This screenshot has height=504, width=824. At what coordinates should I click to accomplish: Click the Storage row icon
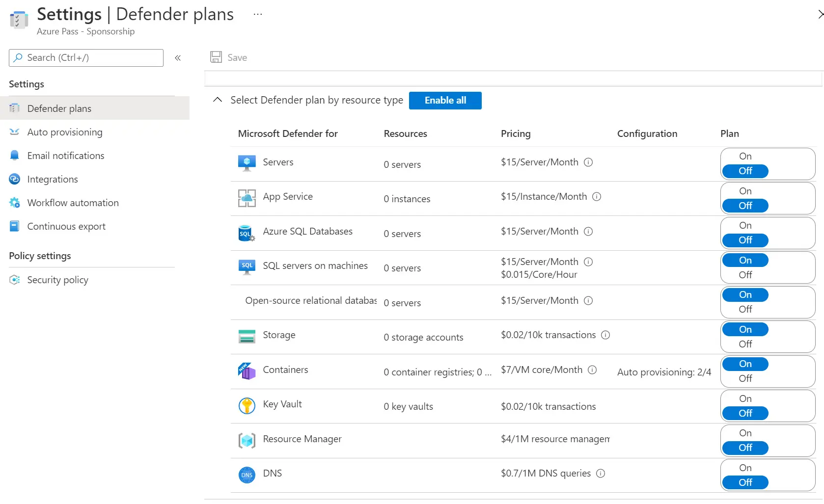(x=247, y=336)
